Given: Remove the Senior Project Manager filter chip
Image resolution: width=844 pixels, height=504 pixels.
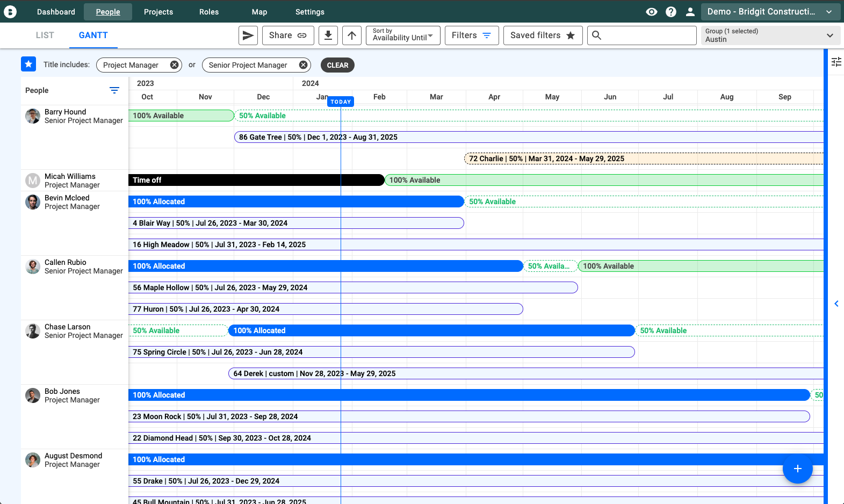Looking at the screenshot, I should 303,65.
